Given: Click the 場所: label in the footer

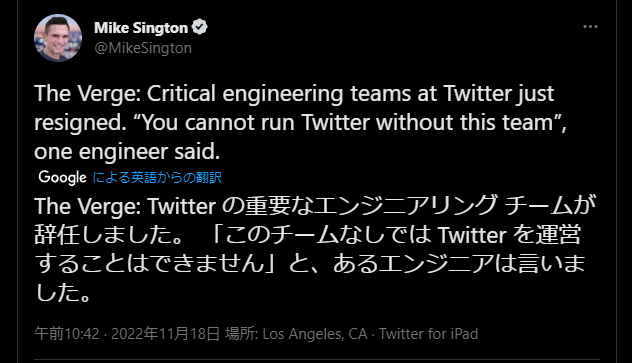Looking at the screenshot, I should pyautogui.click(x=241, y=334).
